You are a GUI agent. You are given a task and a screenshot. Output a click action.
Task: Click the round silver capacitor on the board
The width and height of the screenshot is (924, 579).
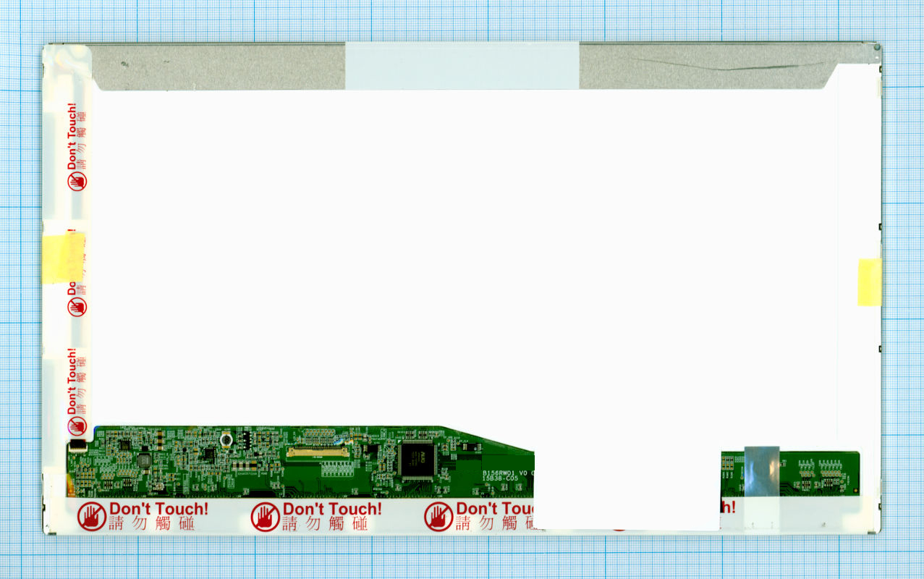click(x=226, y=439)
